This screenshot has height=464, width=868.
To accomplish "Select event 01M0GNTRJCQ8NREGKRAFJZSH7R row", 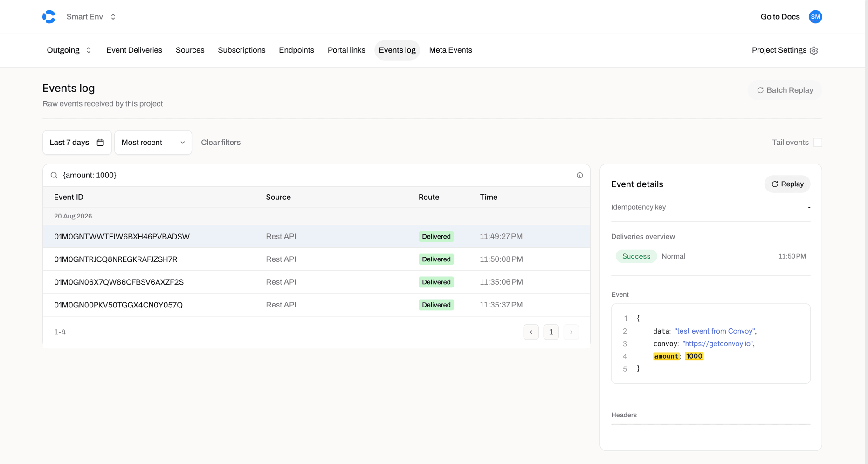I will click(x=317, y=259).
